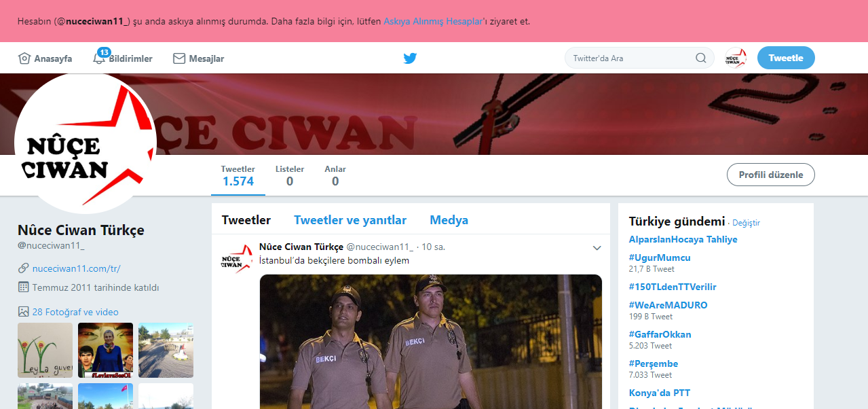Viewport: 868px width, 409px height.
Task: Switch to Tweetler ve yanıtlar tab
Action: click(x=350, y=220)
